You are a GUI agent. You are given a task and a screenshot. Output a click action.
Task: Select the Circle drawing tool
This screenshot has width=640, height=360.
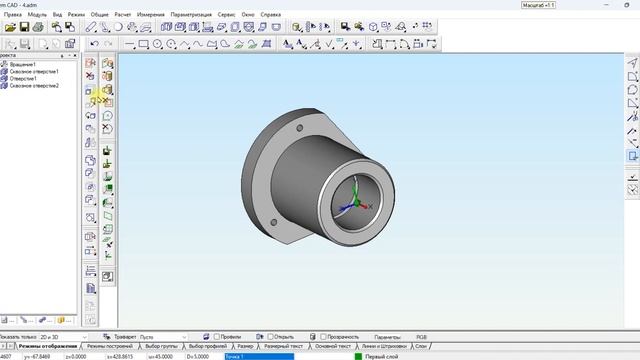point(158,44)
